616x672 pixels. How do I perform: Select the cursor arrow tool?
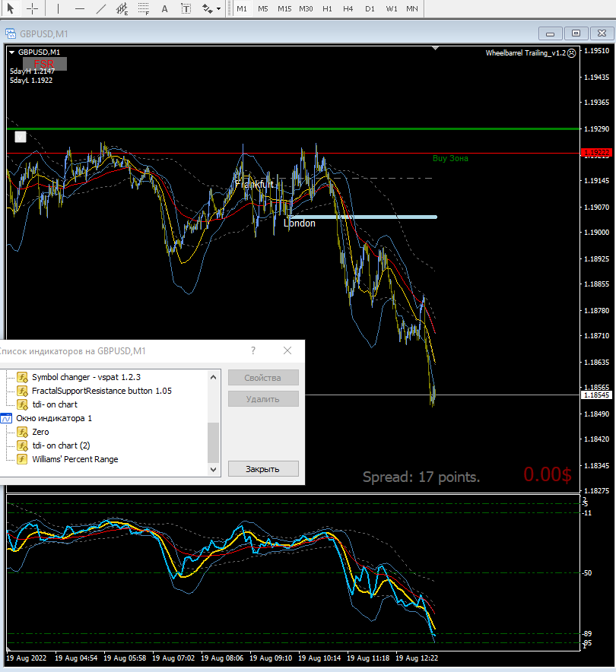(11, 9)
